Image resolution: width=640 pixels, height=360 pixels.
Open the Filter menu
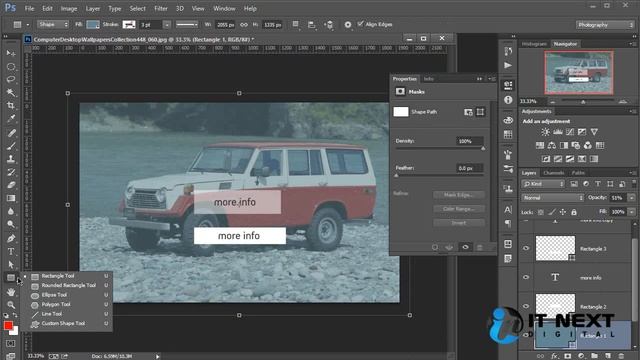pos(160,8)
